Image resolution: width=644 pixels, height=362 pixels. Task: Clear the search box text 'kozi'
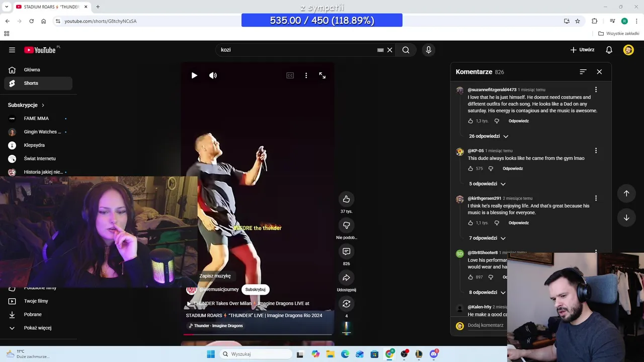click(389, 50)
